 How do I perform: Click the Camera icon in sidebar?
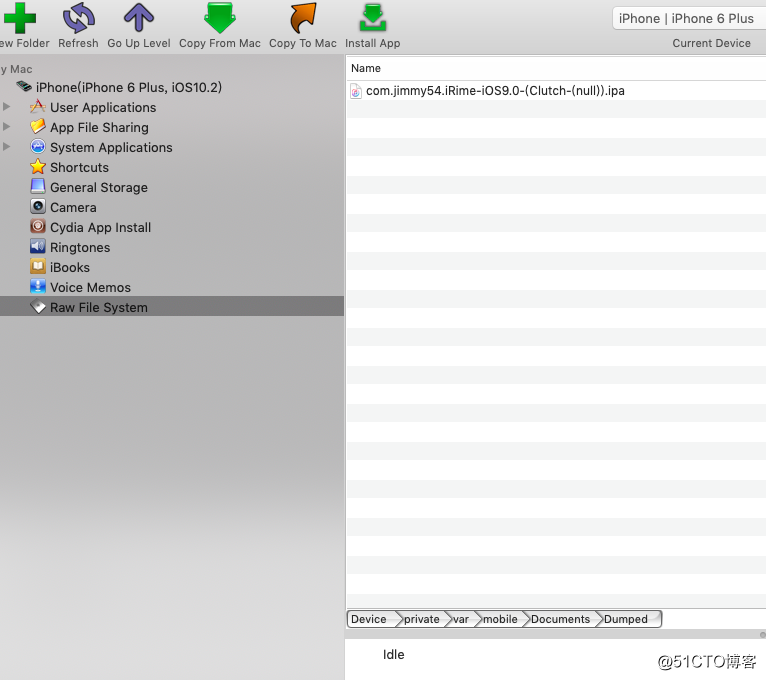(38, 207)
